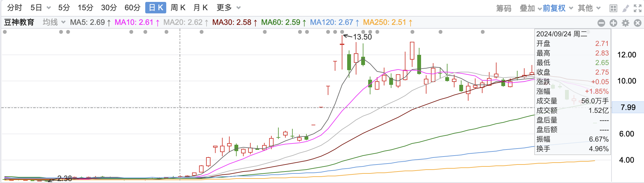Open the 前复权 adjustment dropdown
Viewport: 644px width, 183px height.
(x=558, y=8)
